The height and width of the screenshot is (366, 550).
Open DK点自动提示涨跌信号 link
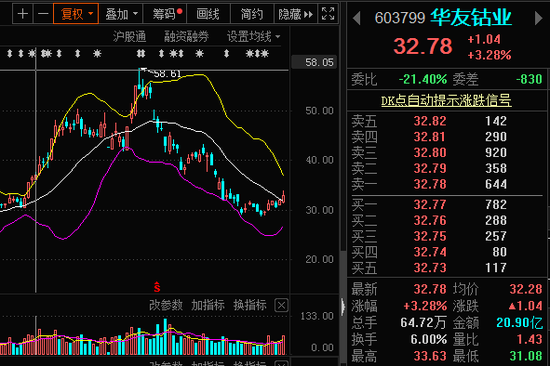[x=446, y=101]
